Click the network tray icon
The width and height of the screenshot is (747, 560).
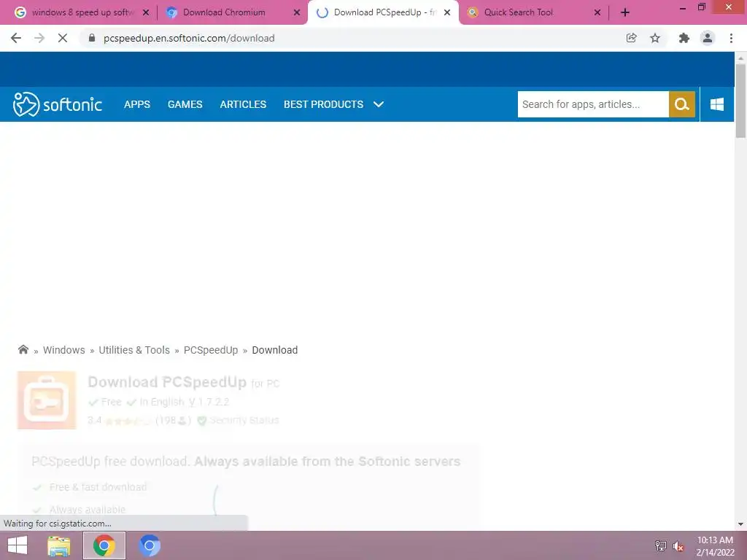coord(660,545)
